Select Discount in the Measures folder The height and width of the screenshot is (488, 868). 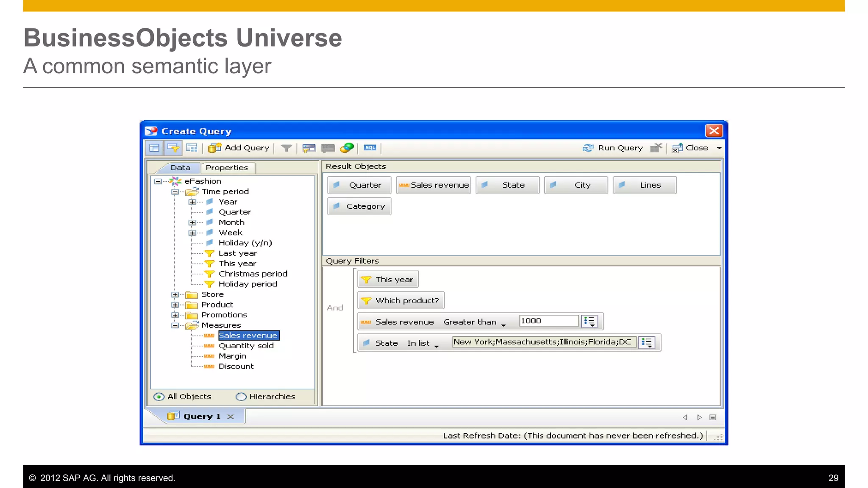tap(236, 366)
